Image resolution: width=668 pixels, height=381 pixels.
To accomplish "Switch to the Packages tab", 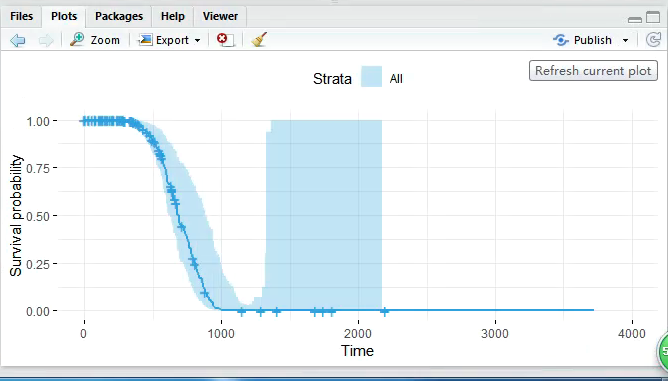I will 119,16.
